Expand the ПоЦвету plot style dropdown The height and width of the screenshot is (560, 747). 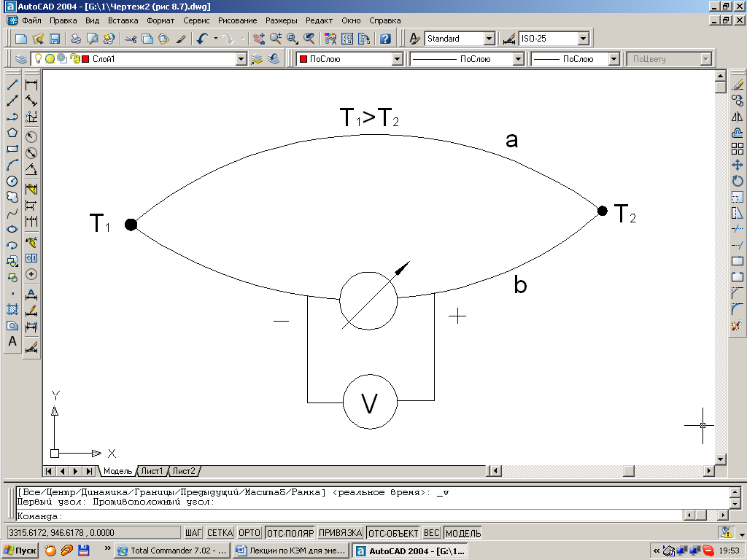[705, 59]
